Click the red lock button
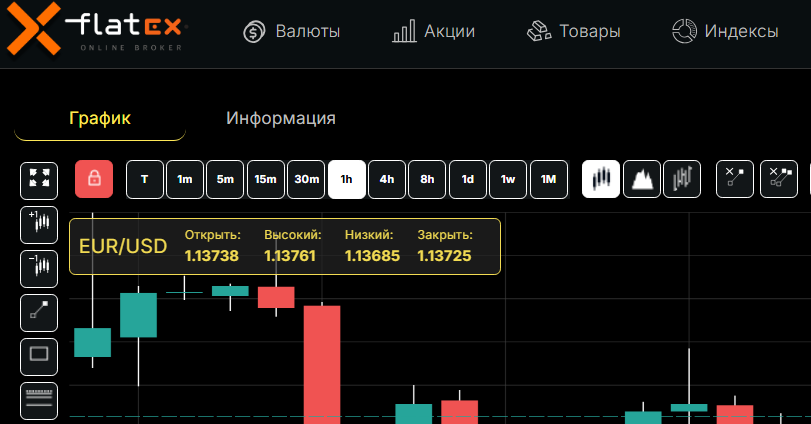Screen dimensions: 811x424 click(x=94, y=179)
